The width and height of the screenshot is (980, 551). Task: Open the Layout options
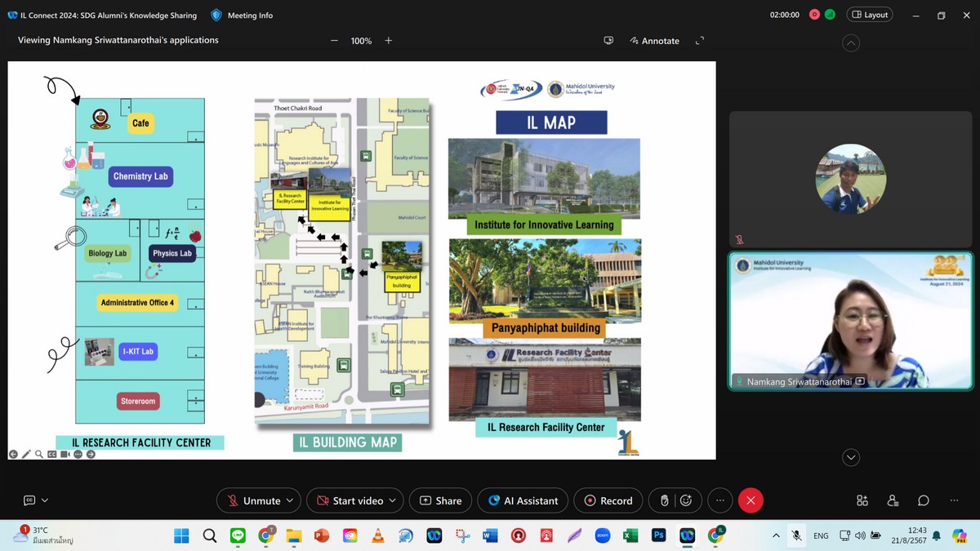click(869, 15)
